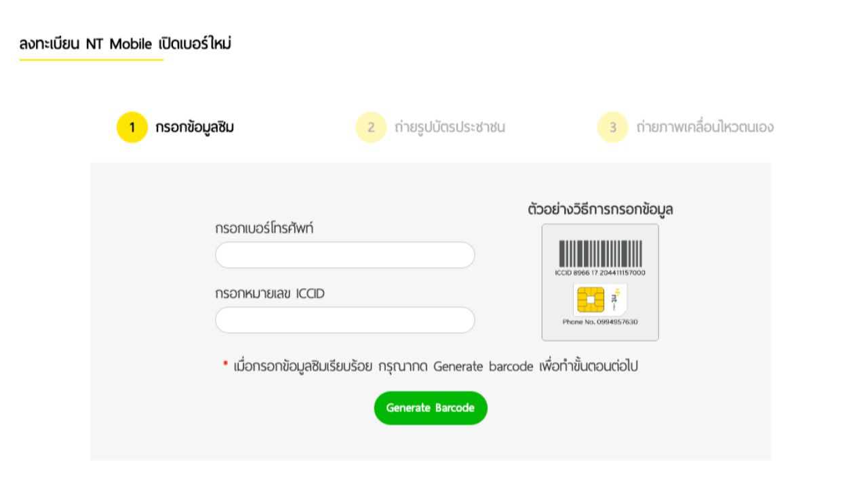Click the gold SIM chip icon
Viewport: 868px width, 488px height.
(590, 300)
